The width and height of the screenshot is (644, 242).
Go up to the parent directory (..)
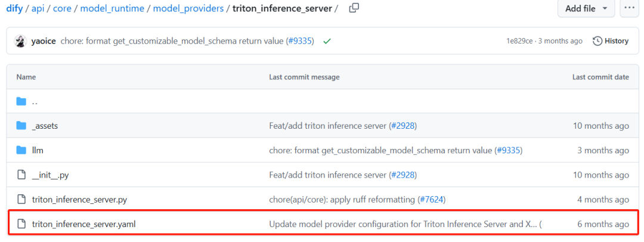(35, 101)
